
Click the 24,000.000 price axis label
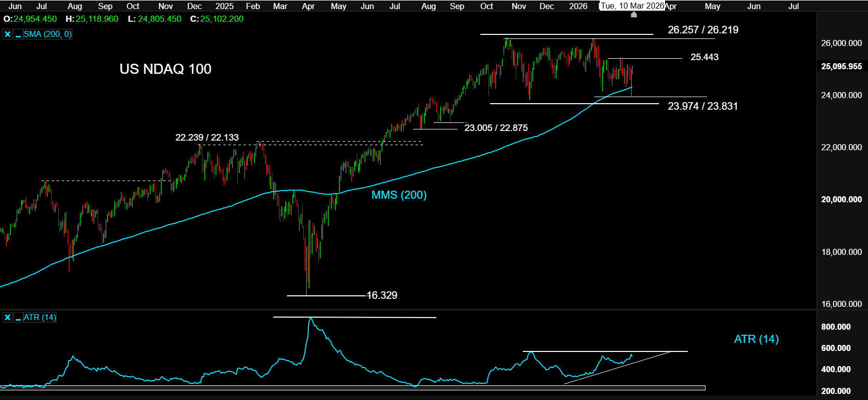click(841, 95)
